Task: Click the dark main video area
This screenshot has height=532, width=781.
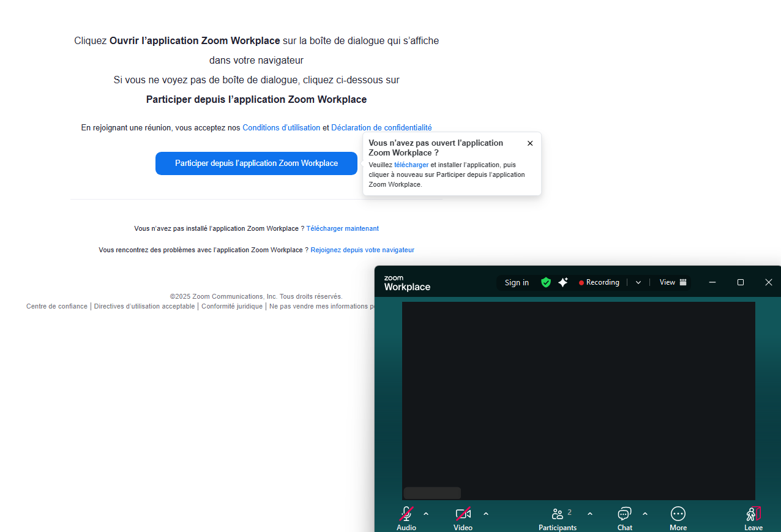Action: point(578,401)
